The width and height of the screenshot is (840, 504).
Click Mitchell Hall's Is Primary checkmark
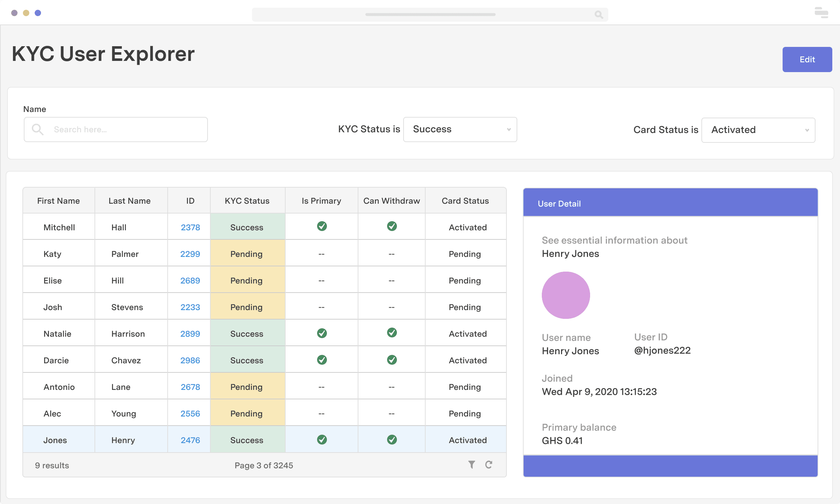[322, 226]
